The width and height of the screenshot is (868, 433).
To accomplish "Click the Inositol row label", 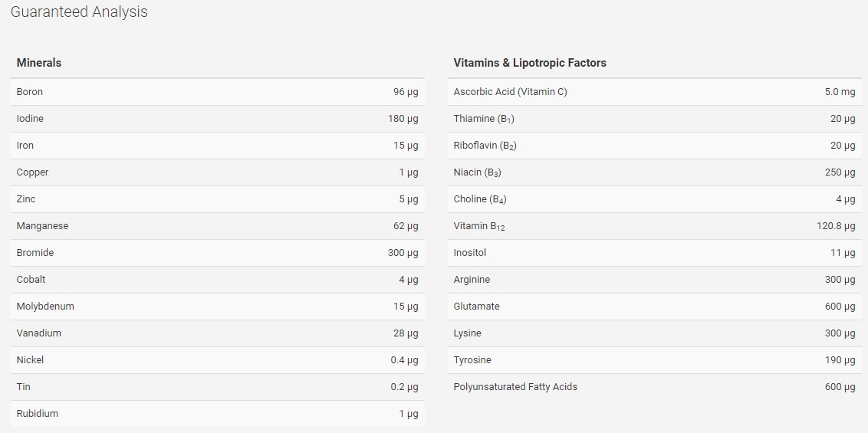I will point(469,253).
